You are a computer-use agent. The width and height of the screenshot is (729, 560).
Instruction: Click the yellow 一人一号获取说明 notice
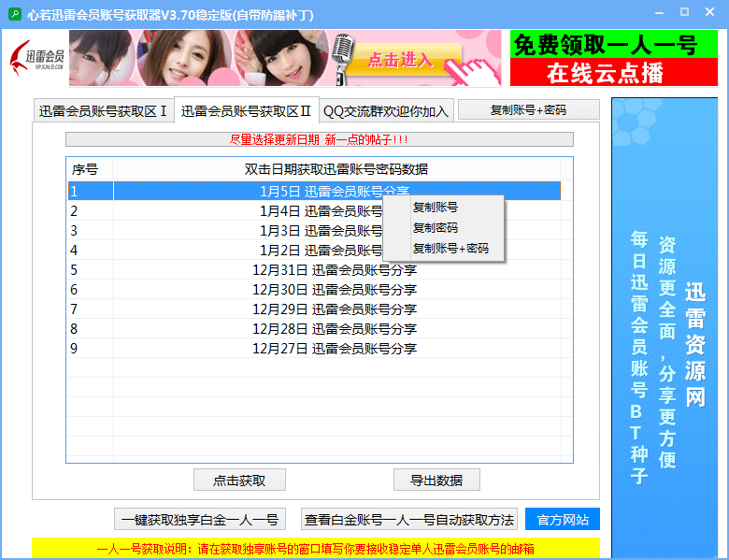coord(316,549)
